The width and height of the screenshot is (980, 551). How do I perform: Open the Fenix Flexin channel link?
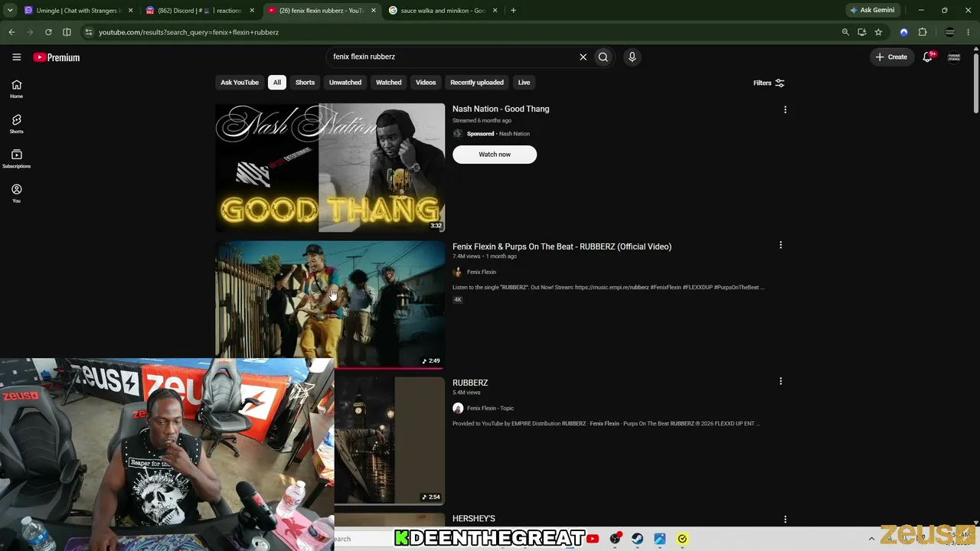482,272
